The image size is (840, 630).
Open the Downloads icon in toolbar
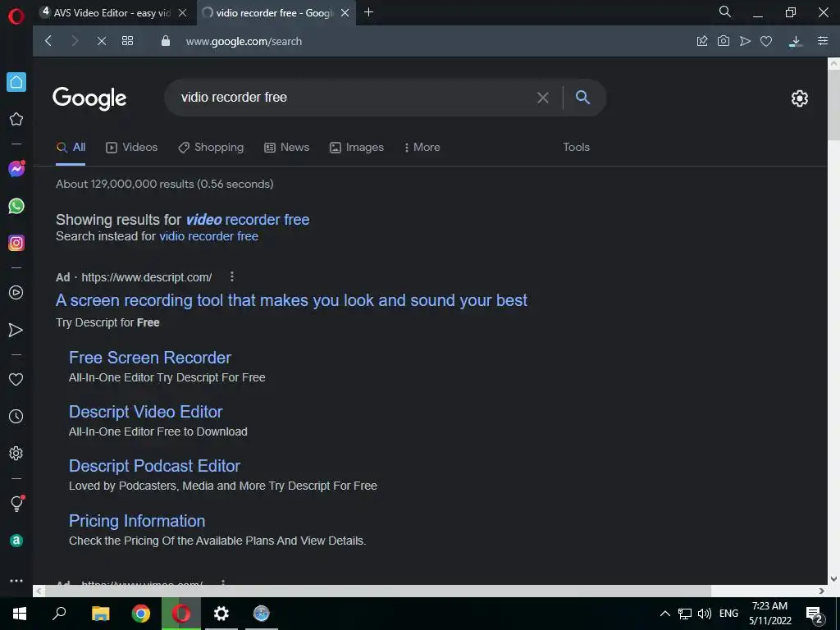point(796,41)
